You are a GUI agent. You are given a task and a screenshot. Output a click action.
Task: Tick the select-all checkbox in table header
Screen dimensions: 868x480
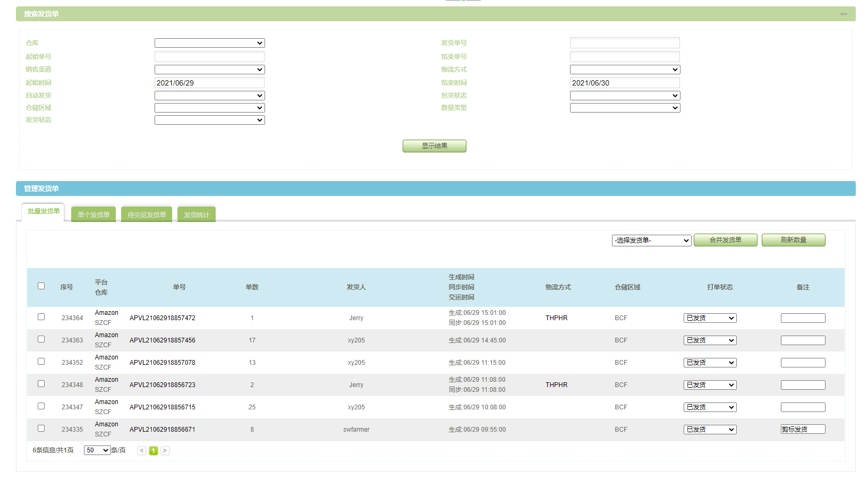[x=41, y=286]
